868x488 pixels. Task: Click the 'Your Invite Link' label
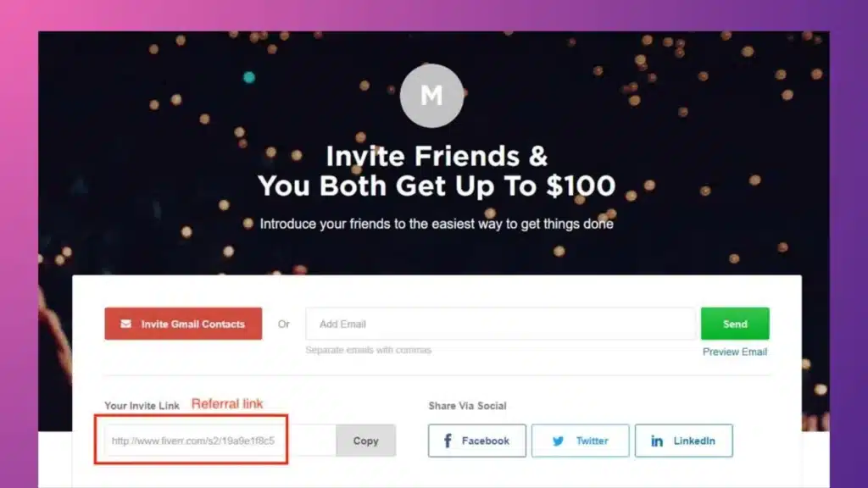pos(141,406)
